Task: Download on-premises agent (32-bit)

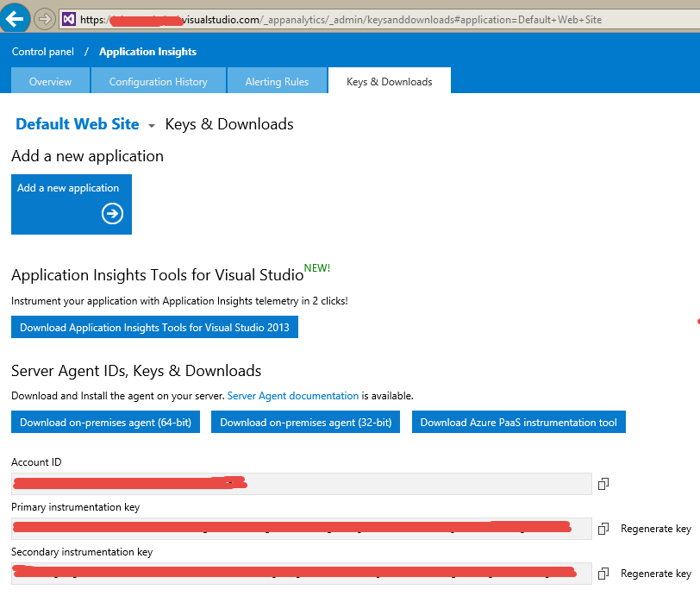Action: [x=305, y=422]
